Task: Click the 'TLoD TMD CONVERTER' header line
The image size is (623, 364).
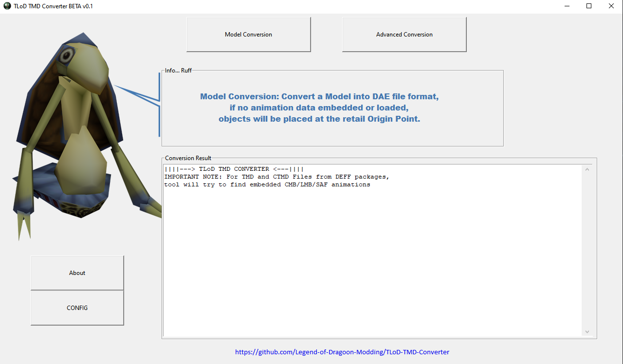Action: click(234, 169)
